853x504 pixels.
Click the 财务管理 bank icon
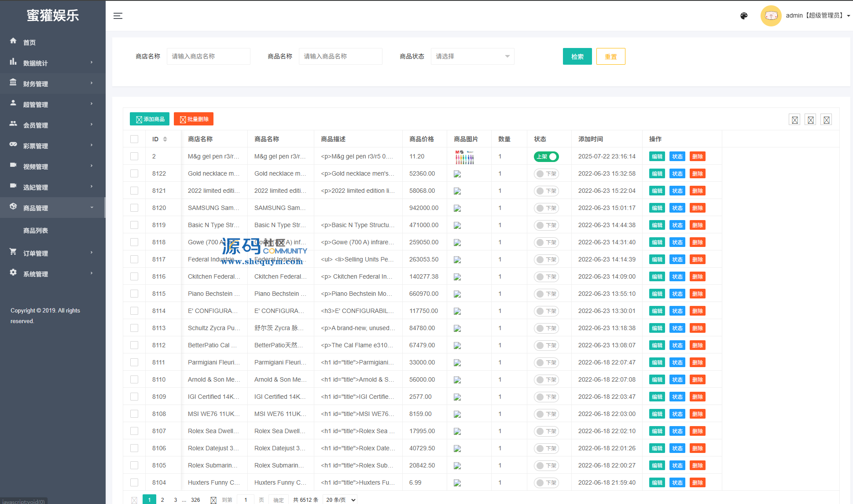(13, 82)
